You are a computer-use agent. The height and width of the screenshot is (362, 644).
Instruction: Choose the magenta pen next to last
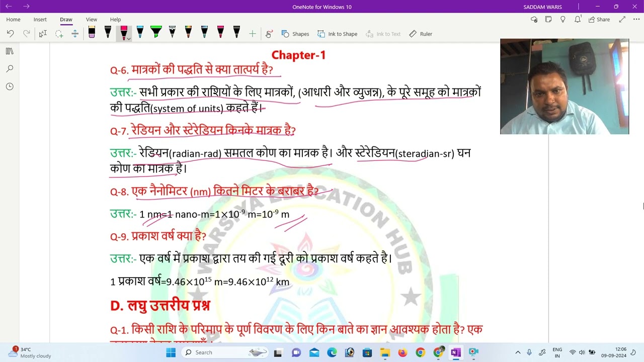220,33
